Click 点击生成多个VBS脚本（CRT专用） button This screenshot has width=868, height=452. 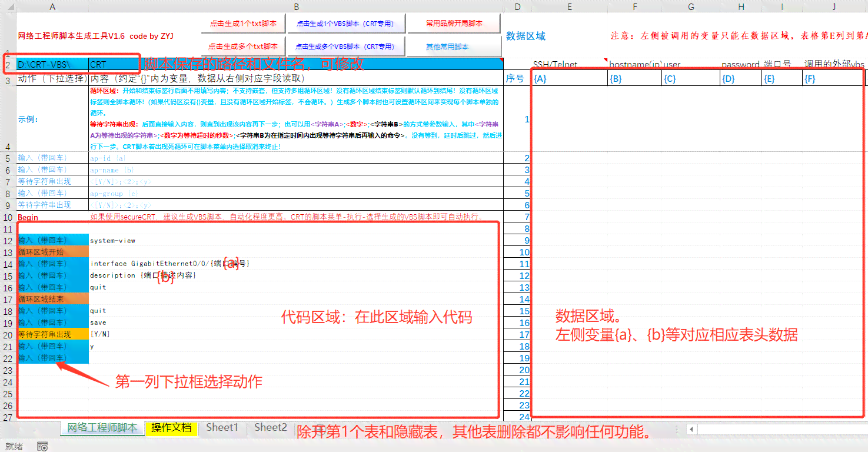coord(345,46)
